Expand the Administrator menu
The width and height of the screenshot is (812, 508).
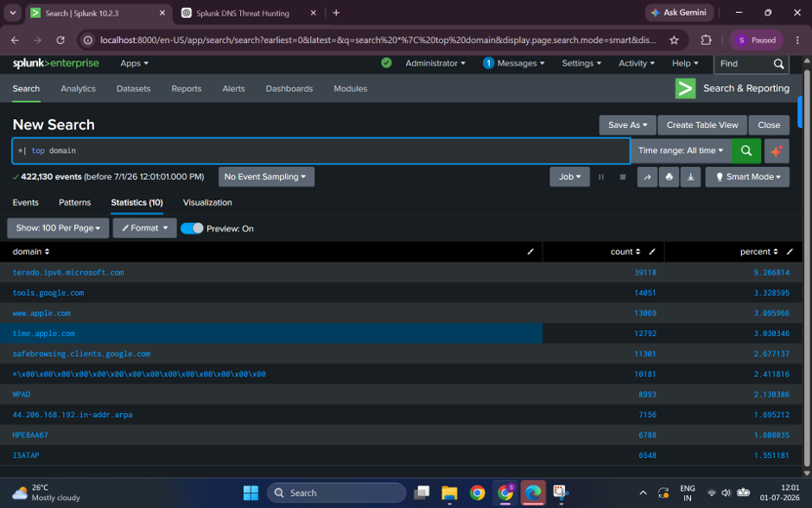pyautogui.click(x=435, y=63)
